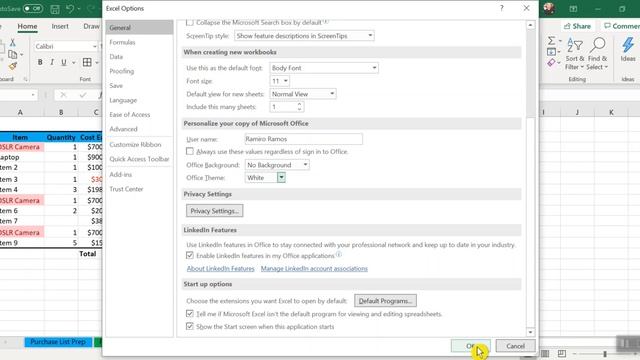Click the Format Painter brush icon
This screenshot has height=360, width=640.
[x=13, y=66]
